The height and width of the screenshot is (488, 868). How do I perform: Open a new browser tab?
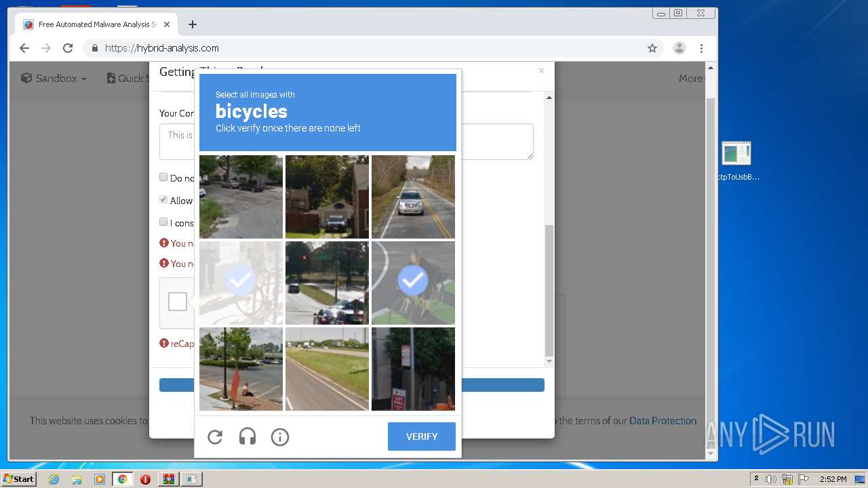coord(193,24)
